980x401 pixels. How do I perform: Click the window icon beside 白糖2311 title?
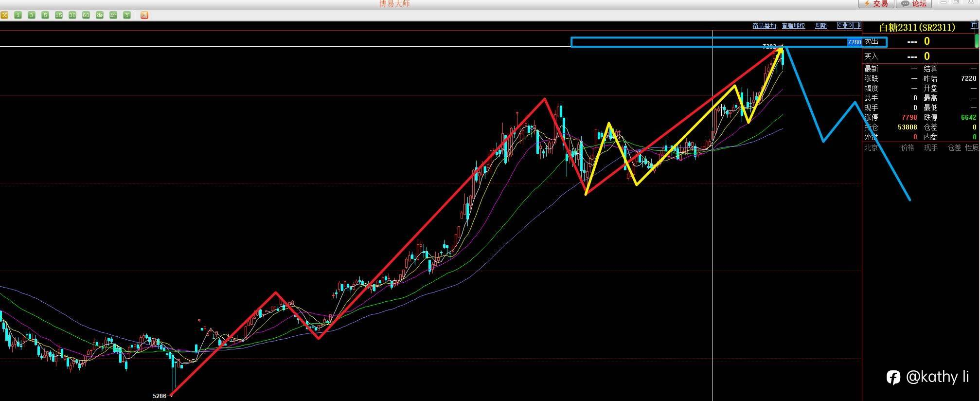point(974,25)
